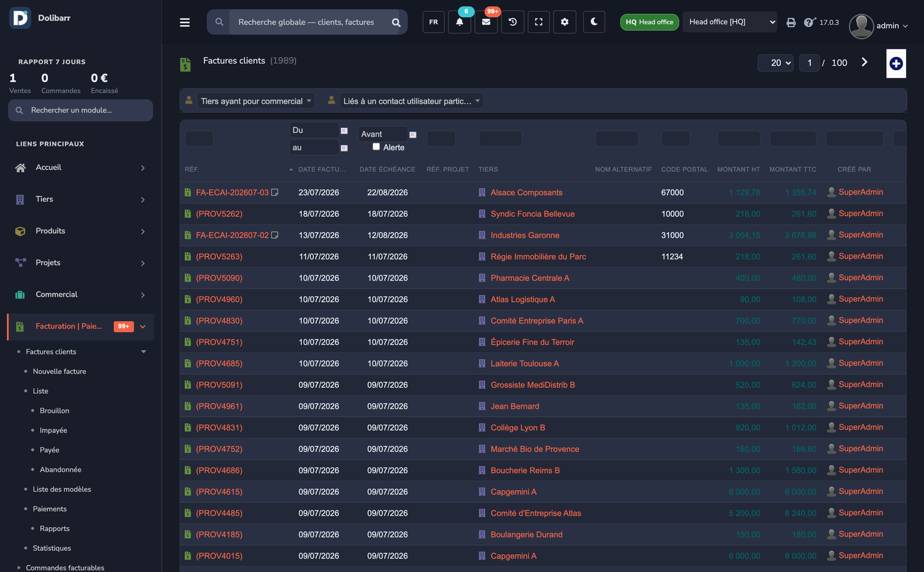The image size is (924, 572).
Task: Go to next page arrow
Action: (865, 62)
